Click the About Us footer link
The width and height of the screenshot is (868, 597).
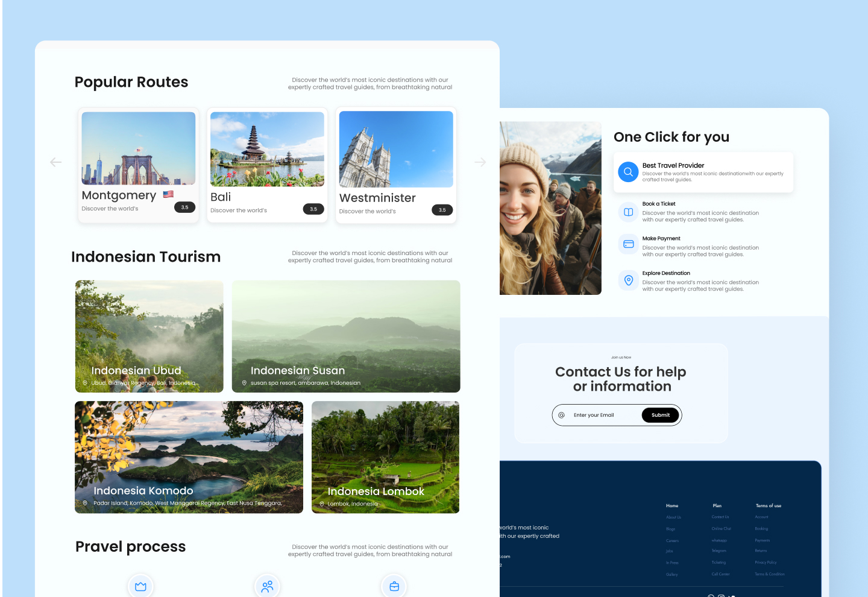point(673,517)
